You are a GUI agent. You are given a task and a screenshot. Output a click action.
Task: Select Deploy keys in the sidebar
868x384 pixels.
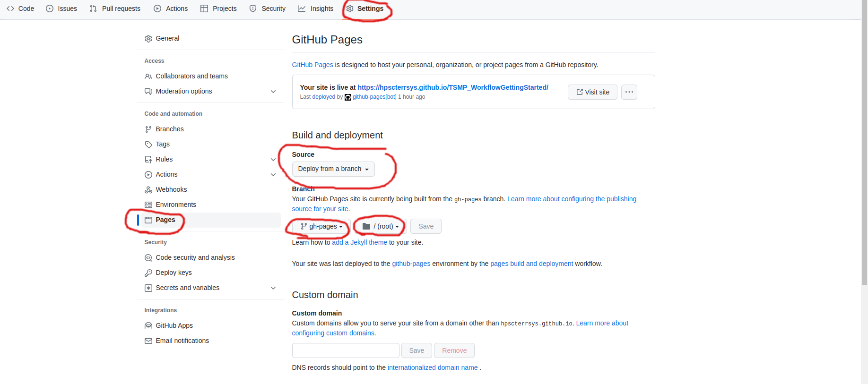coord(211,273)
